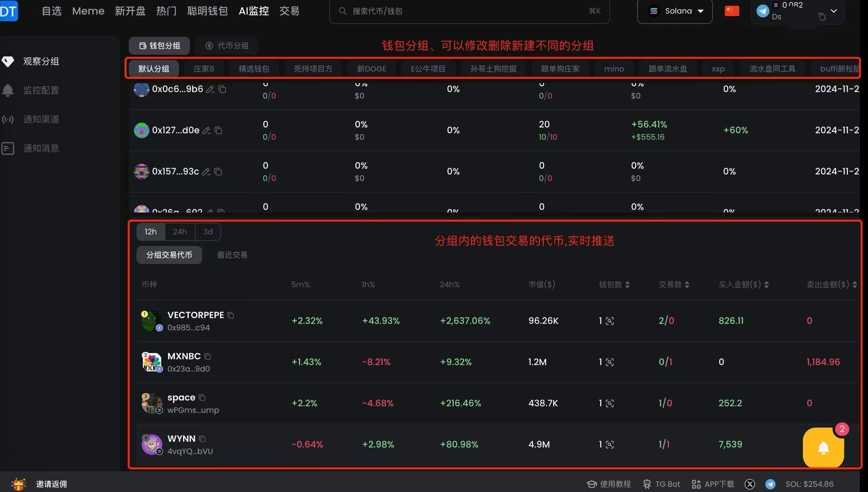Open the Telegram icon in the footer
Screen dimensions: 868x492
pos(770,484)
